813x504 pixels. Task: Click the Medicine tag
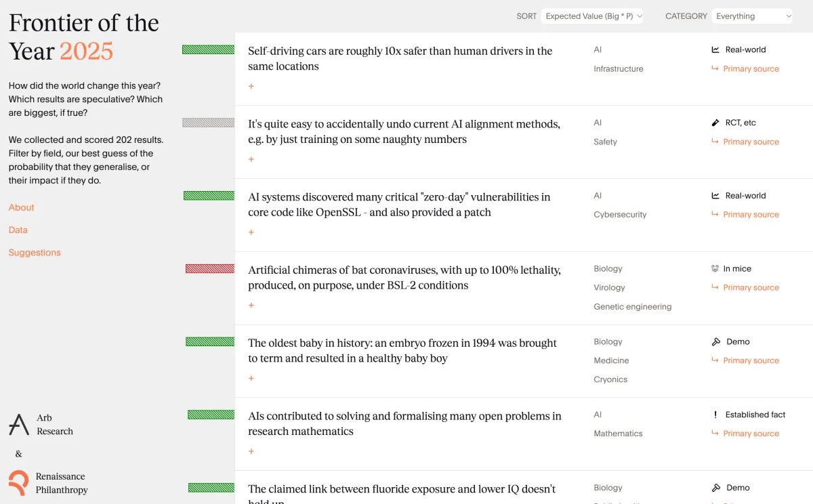click(611, 360)
